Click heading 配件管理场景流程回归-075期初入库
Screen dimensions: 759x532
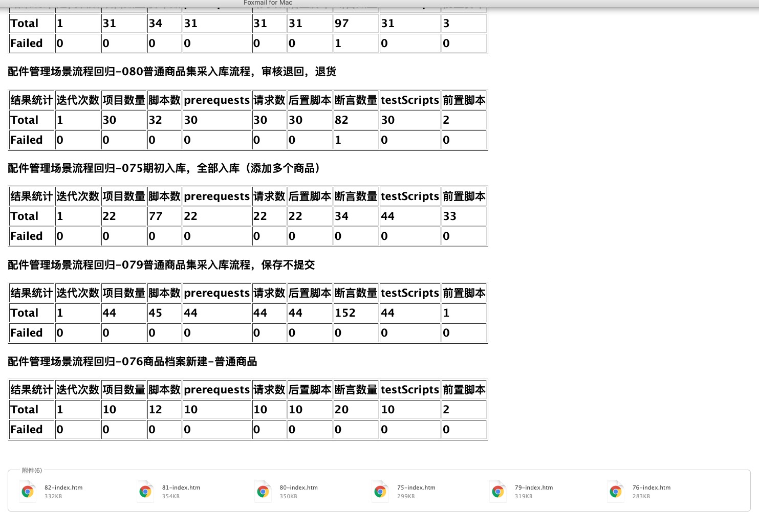166,168
